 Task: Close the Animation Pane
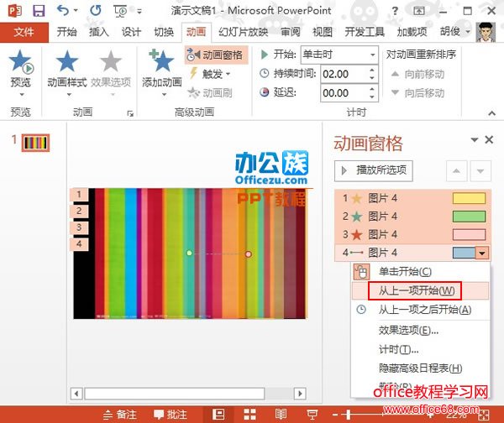click(x=489, y=139)
